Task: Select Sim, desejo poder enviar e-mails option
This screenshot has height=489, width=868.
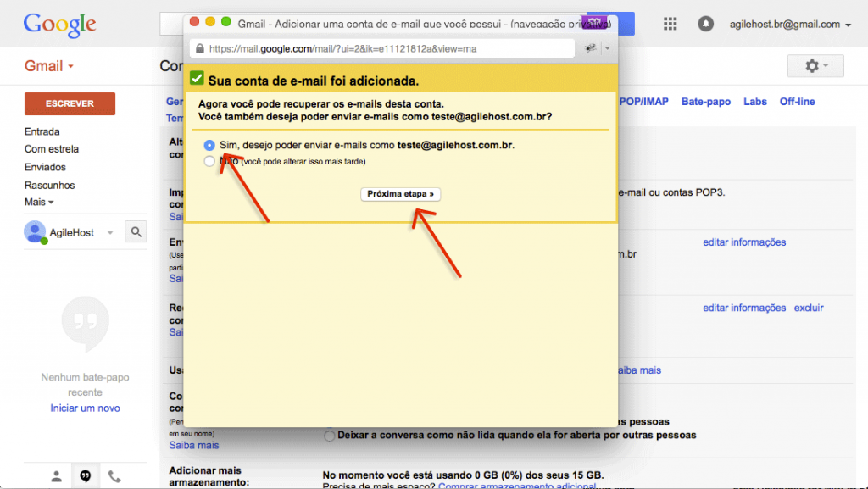Action: pos(209,145)
